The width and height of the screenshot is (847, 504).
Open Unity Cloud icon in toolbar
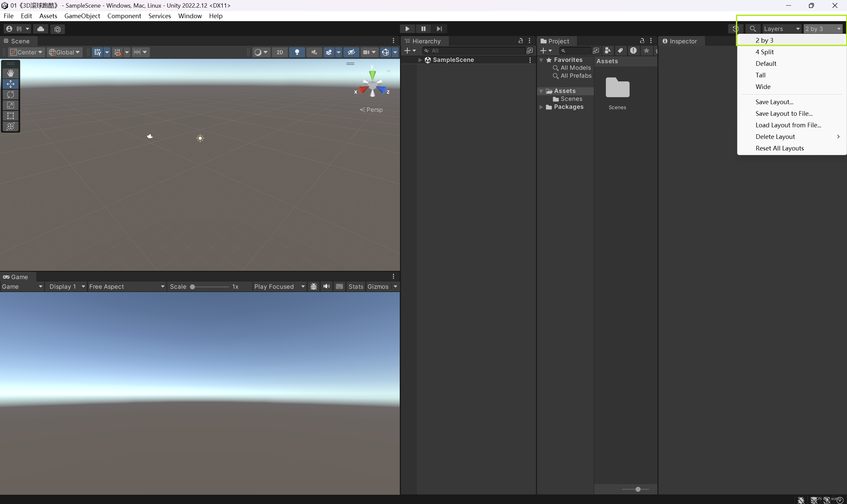[x=40, y=29]
